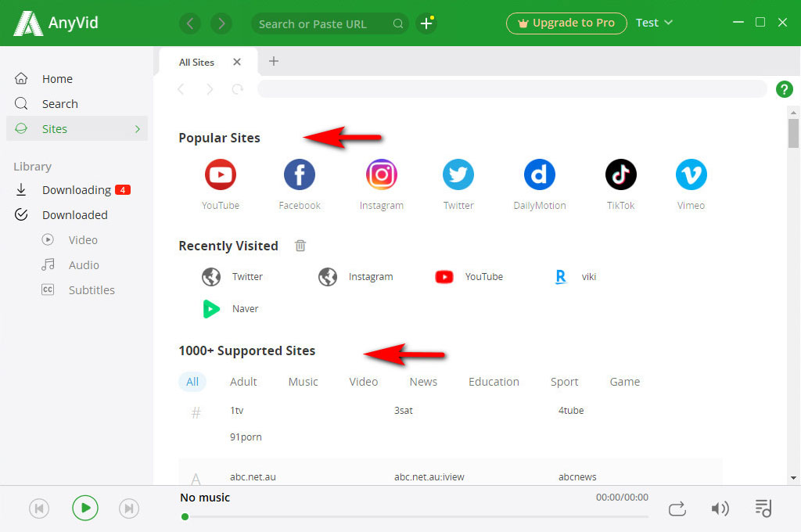The width and height of the screenshot is (801, 532).
Task: Select the Sport category filter
Action: tap(564, 382)
